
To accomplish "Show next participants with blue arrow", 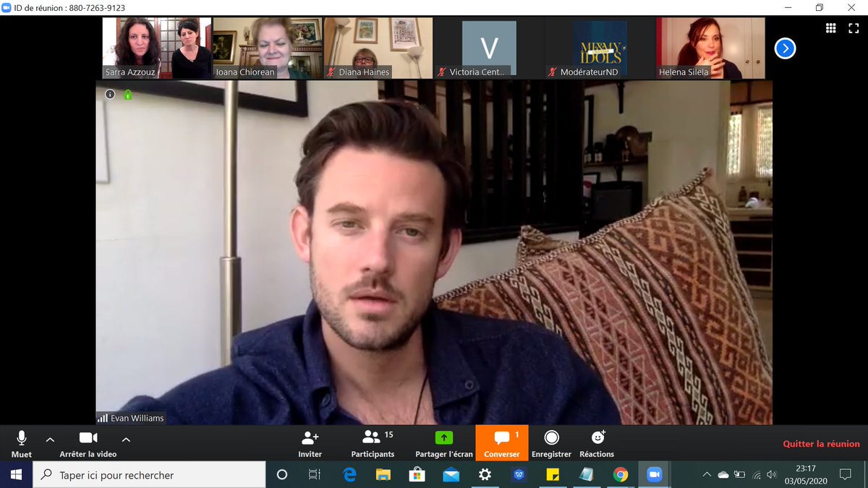I will [x=785, y=48].
